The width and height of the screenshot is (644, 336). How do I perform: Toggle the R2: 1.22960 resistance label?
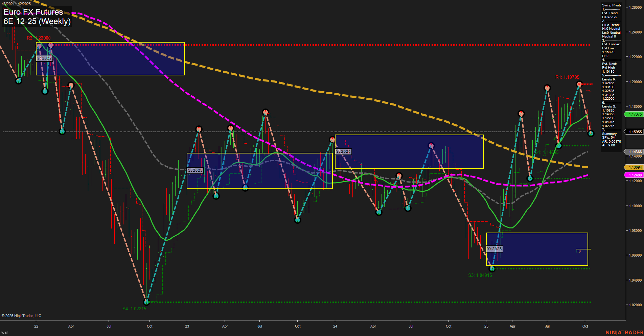[x=40, y=38]
